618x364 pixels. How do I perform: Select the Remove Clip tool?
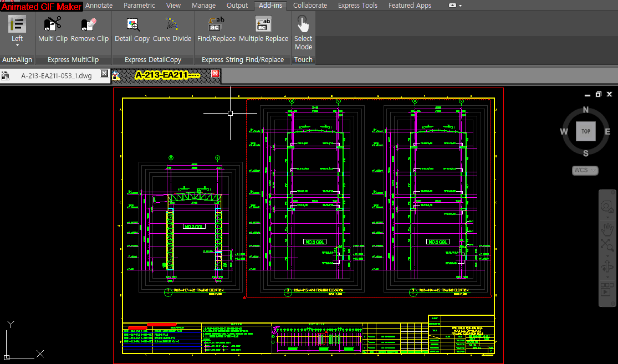[x=89, y=24]
